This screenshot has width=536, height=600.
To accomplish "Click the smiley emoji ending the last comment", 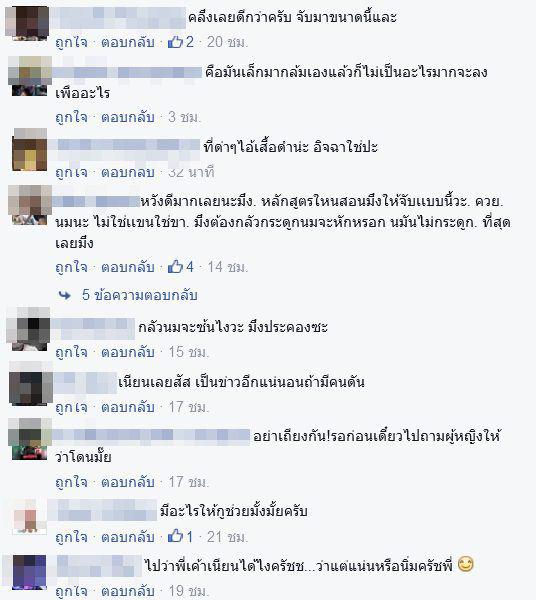I will 466,564.
